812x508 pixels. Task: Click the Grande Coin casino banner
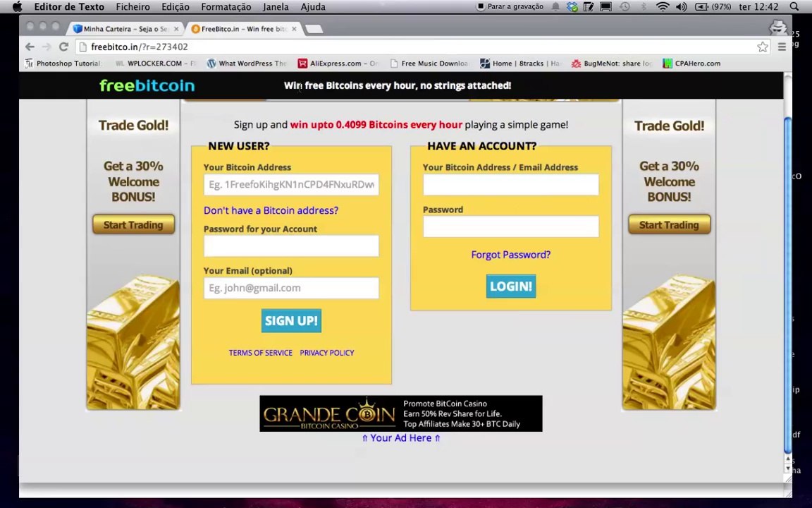click(x=401, y=413)
